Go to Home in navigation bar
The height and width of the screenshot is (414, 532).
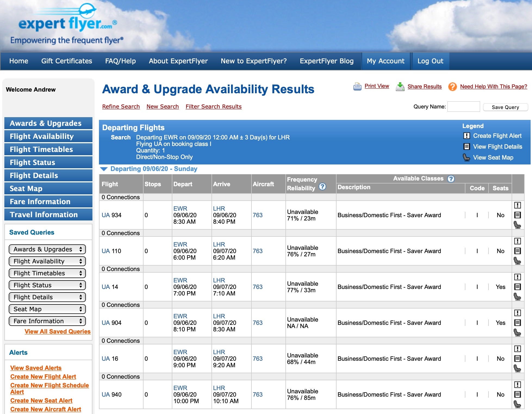pyautogui.click(x=19, y=61)
